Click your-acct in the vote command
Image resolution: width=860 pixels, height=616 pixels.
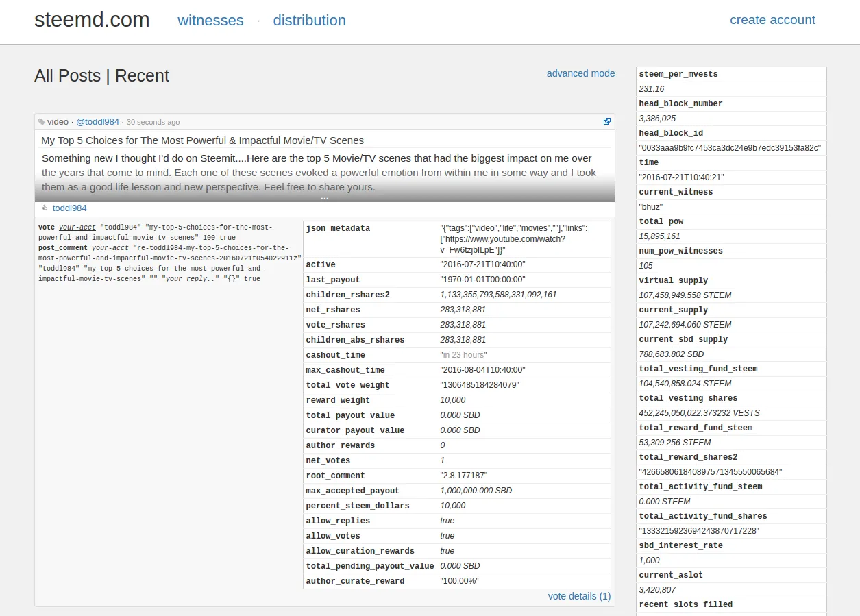77,227
